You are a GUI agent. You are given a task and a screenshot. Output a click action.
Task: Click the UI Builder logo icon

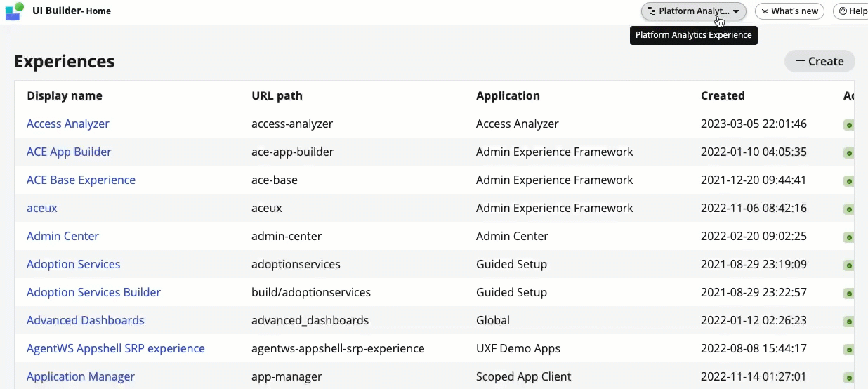tap(15, 11)
